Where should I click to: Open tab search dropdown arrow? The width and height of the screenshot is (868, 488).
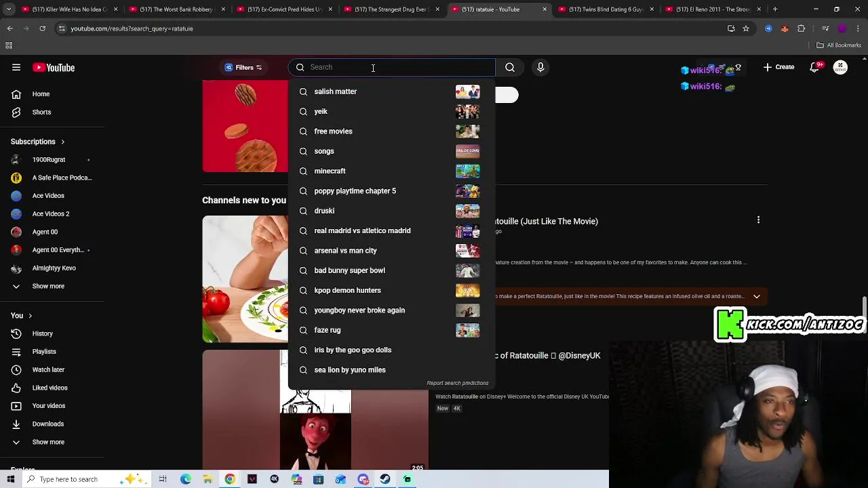(9, 9)
